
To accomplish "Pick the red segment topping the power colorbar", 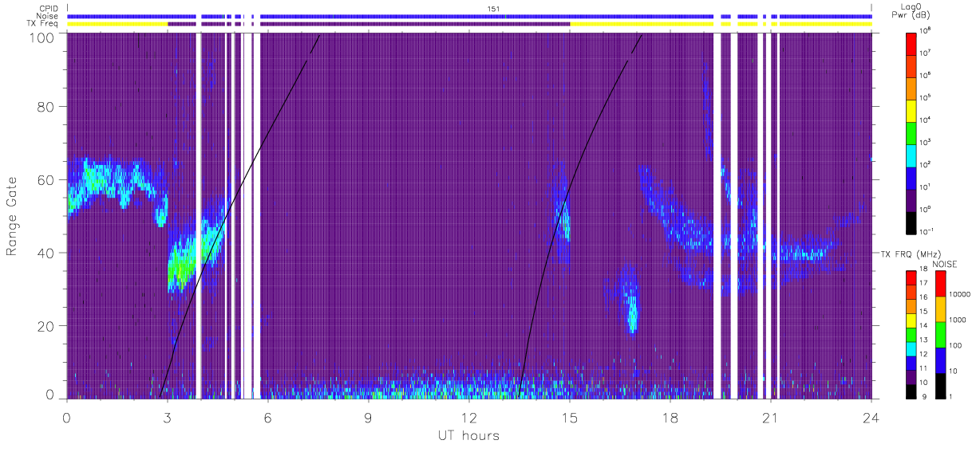I will tap(912, 43).
